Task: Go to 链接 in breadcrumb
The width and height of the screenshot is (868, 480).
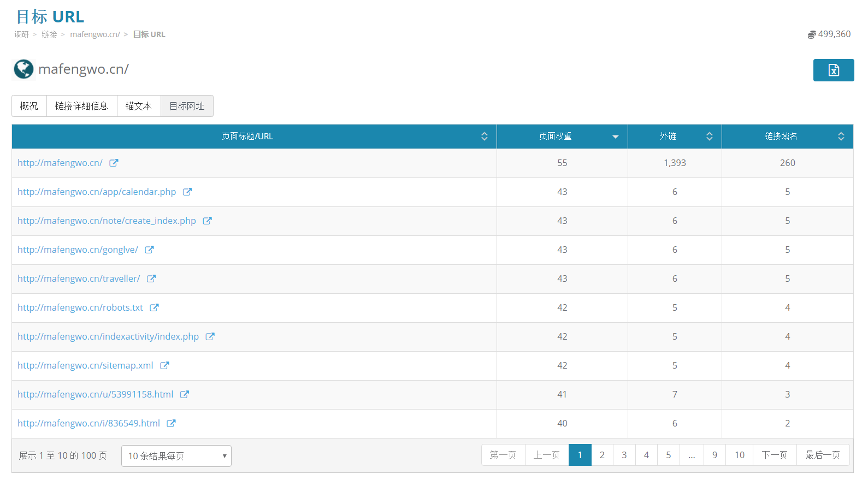Action: 50,34
